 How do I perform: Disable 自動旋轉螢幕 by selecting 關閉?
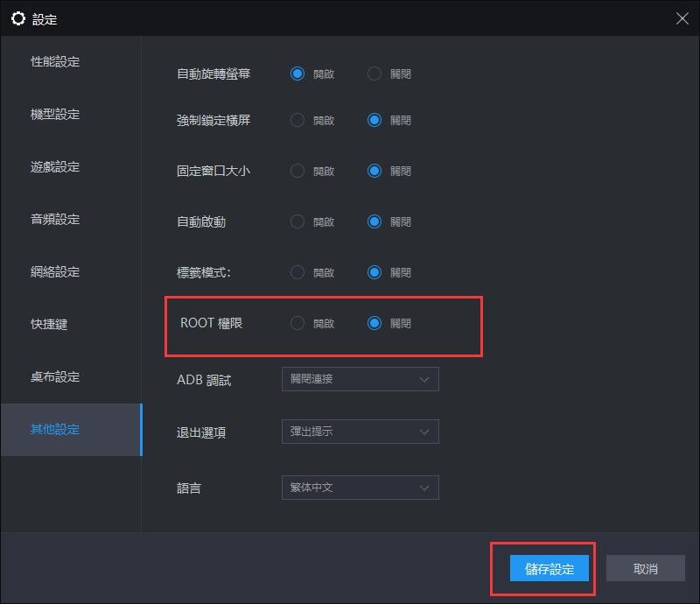(x=374, y=74)
